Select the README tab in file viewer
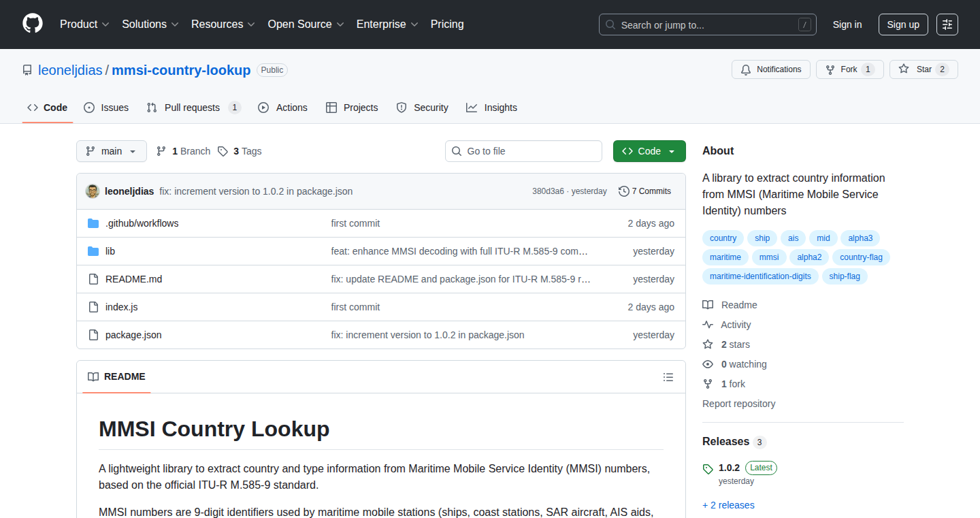 pos(116,376)
